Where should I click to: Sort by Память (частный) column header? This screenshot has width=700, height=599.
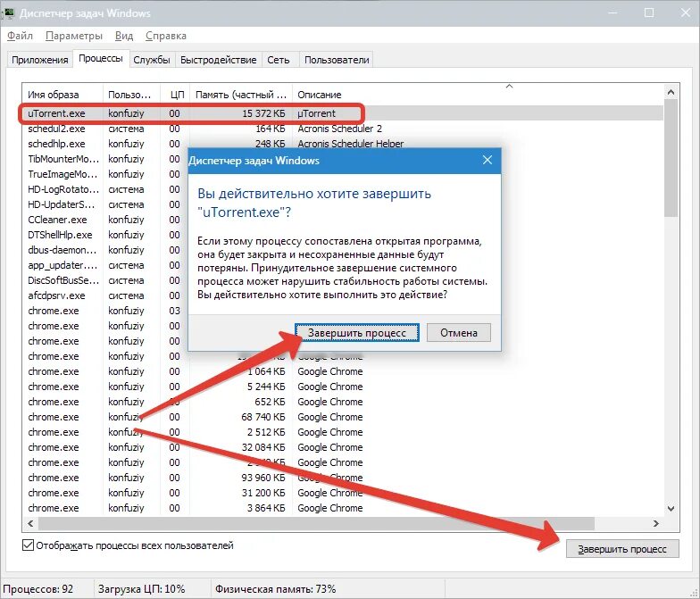(241, 95)
